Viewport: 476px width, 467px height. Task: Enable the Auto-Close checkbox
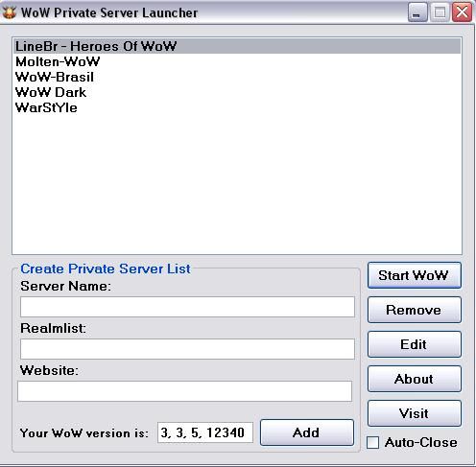pos(372,443)
